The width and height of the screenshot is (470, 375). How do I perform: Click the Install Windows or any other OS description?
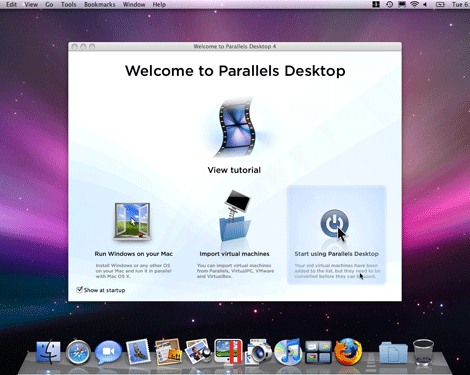point(133,271)
